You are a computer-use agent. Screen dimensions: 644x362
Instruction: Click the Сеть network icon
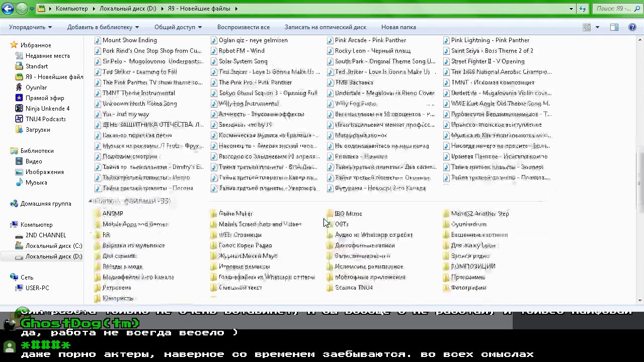click(x=14, y=278)
